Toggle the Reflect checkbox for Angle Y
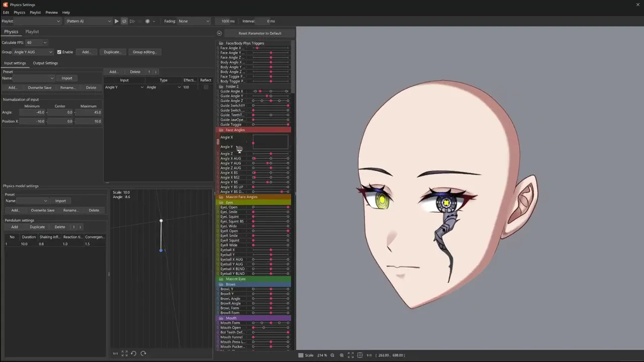Screen dimensions: 644x362 point(206,87)
